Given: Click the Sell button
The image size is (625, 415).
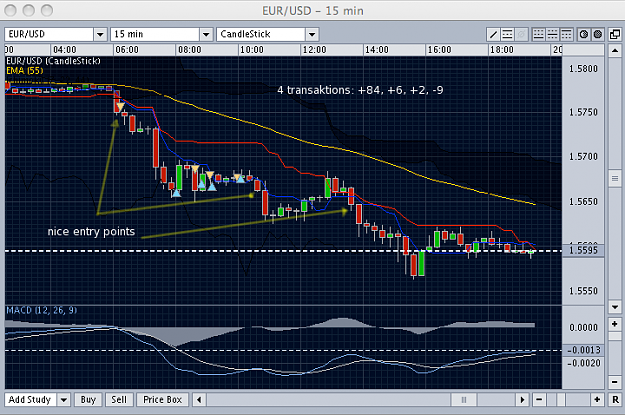Looking at the screenshot, I should click(x=119, y=399).
